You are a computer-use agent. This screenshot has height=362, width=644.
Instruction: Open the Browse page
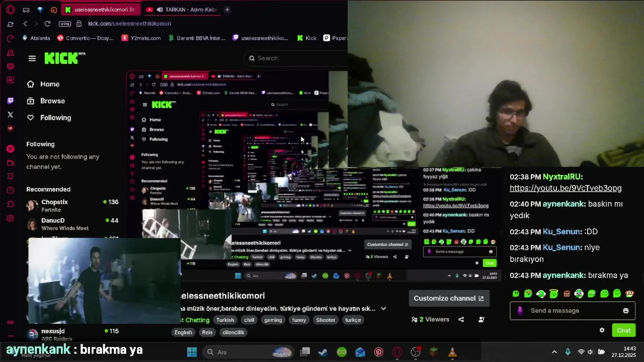[x=46, y=101]
